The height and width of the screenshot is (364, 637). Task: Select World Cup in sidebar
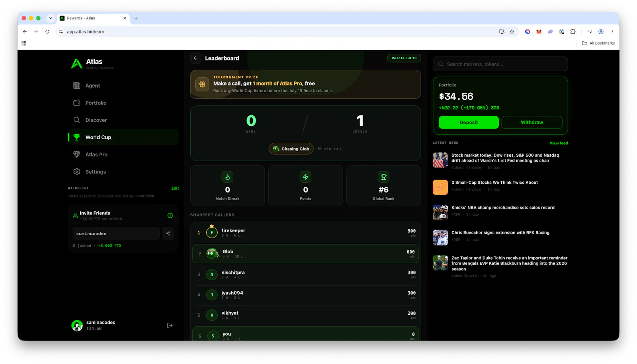click(123, 137)
